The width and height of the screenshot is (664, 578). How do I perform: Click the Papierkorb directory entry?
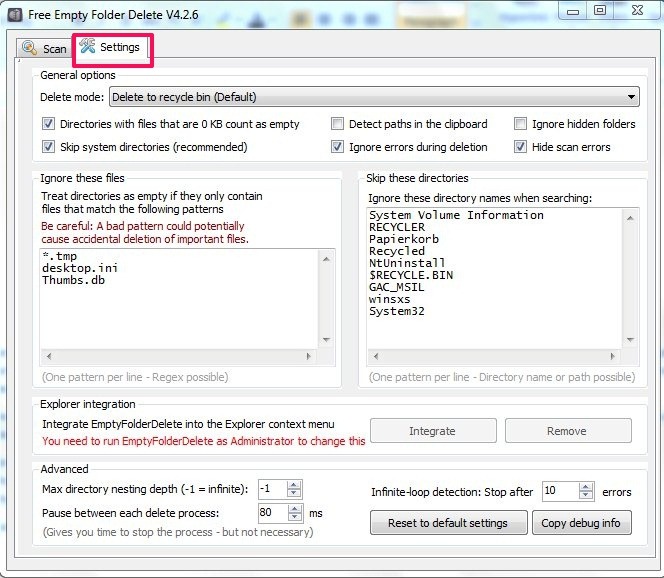click(x=404, y=239)
